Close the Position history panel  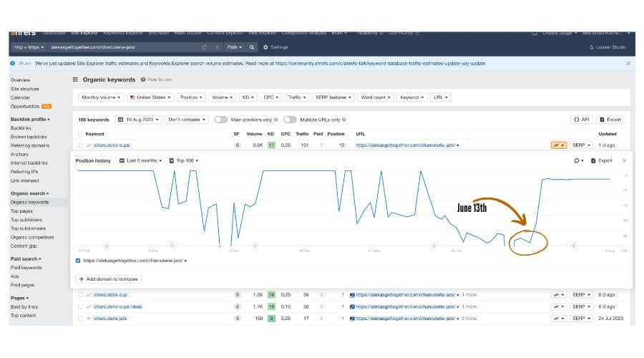[624, 160]
